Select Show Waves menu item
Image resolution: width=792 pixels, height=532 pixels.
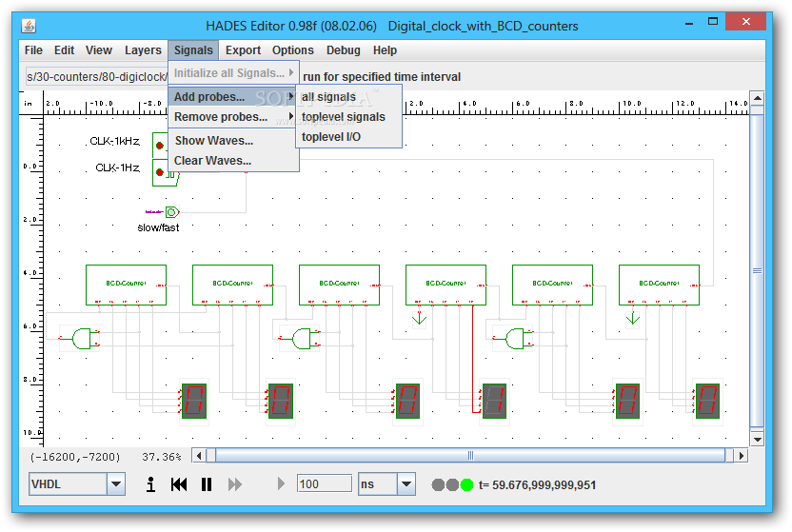click(233, 140)
